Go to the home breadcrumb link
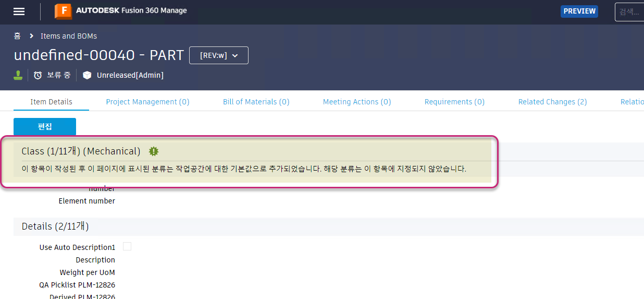This screenshot has width=644, height=299. coord(17,36)
